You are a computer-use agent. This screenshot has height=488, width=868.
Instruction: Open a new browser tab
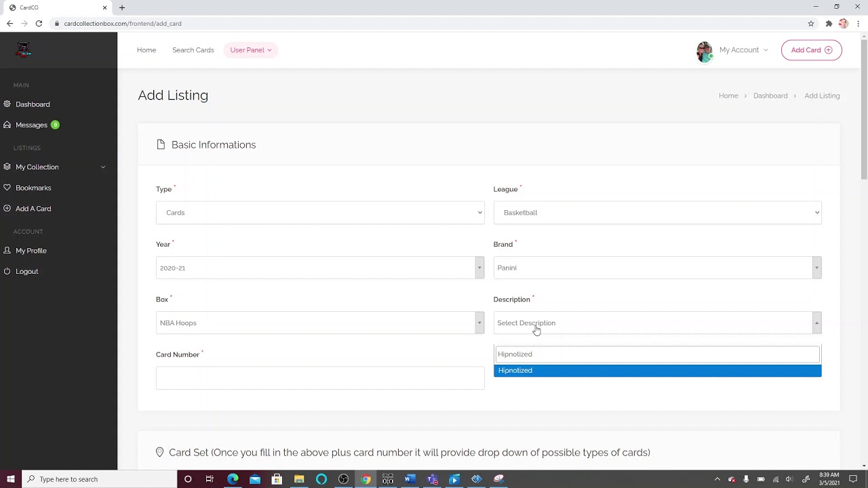click(122, 7)
